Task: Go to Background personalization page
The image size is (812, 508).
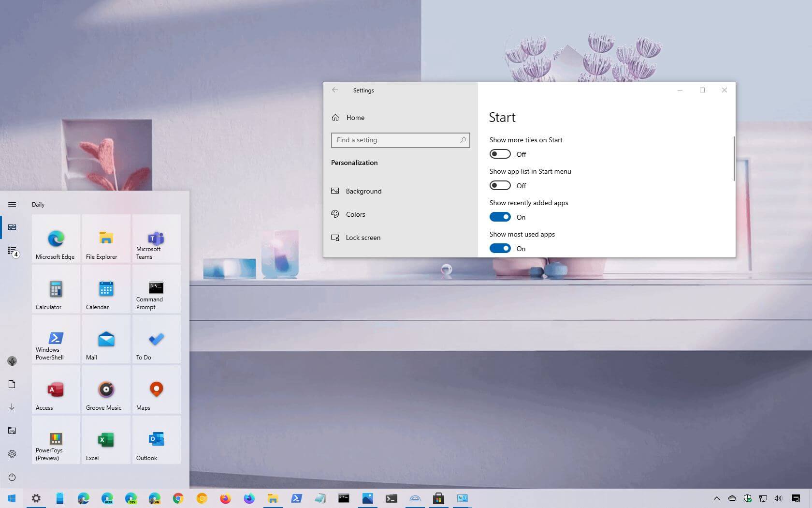Action: (x=401, y=191)
